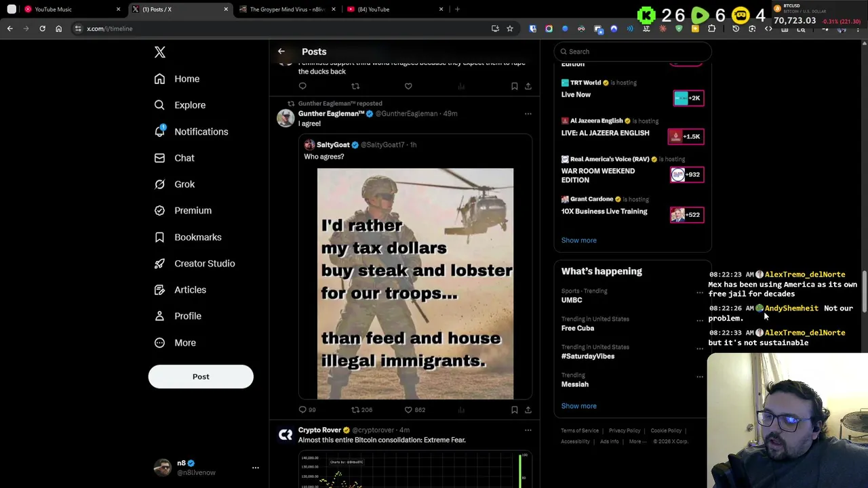The width and height of the screenshot is (868, 488).
Task: Reload the page in browser toolbar
Action: [x=42, y=28]
